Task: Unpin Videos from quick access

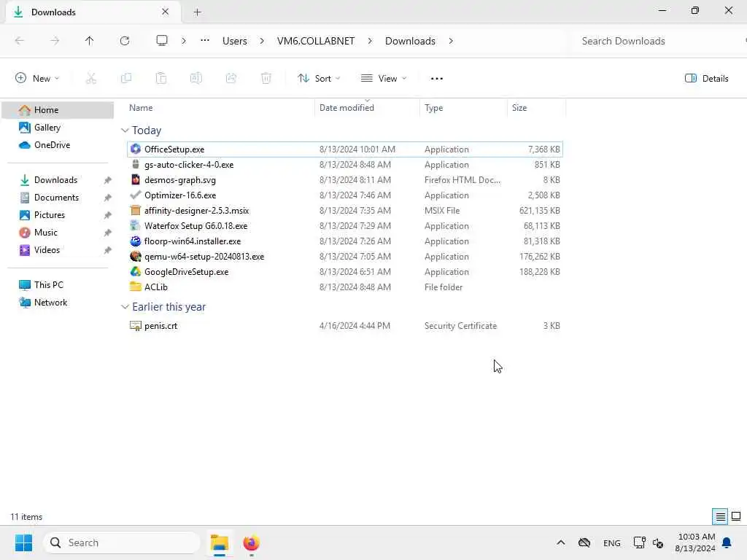Action: click(x=108, y=250)
